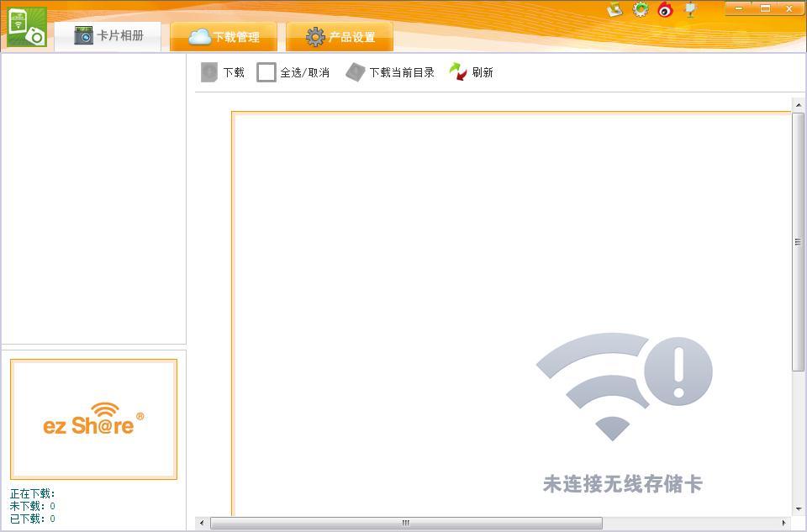Click the ez Sh@re logo panel
Screen dimensions: 807x532
point(93,419)
